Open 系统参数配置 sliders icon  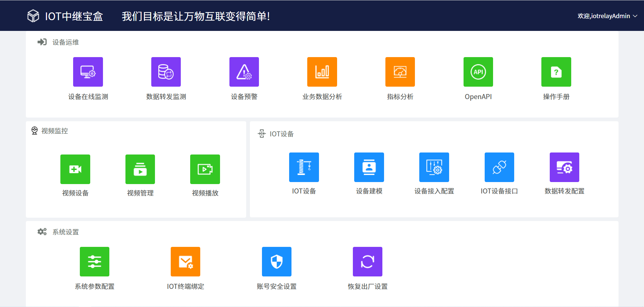coord(95,262)
